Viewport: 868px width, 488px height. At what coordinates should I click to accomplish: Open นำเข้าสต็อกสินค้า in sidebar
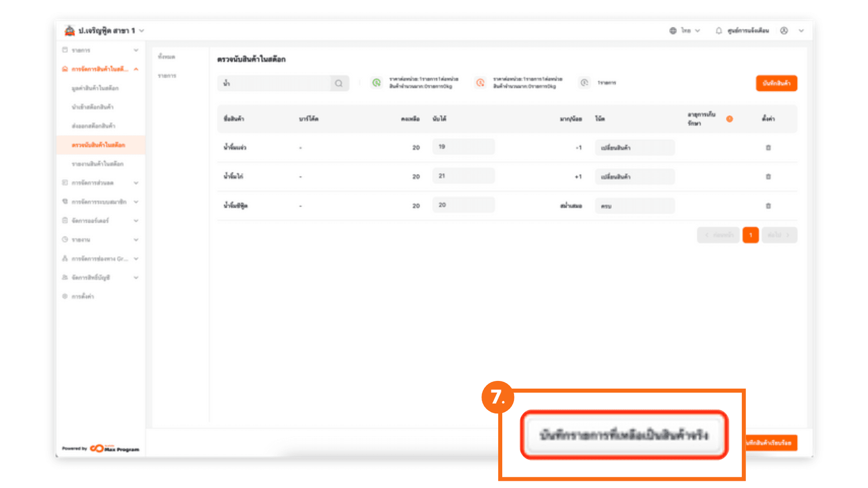click(x=93, y=107)
